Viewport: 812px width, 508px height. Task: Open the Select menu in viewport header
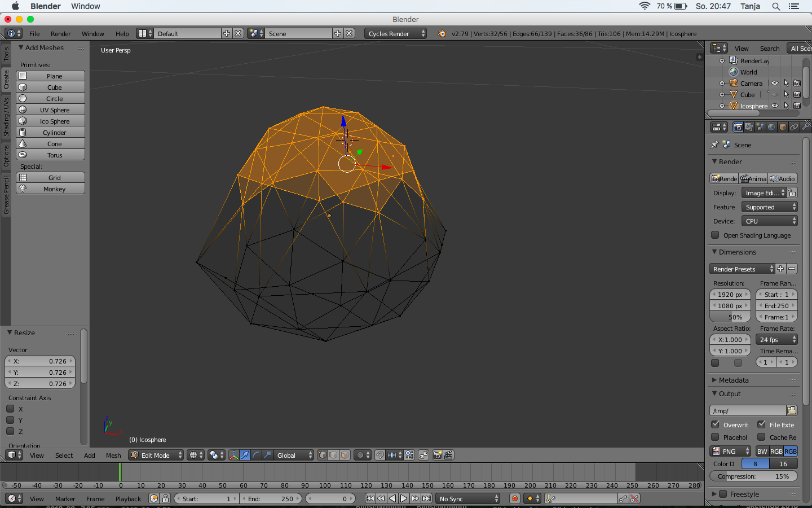tap(64, 456)
